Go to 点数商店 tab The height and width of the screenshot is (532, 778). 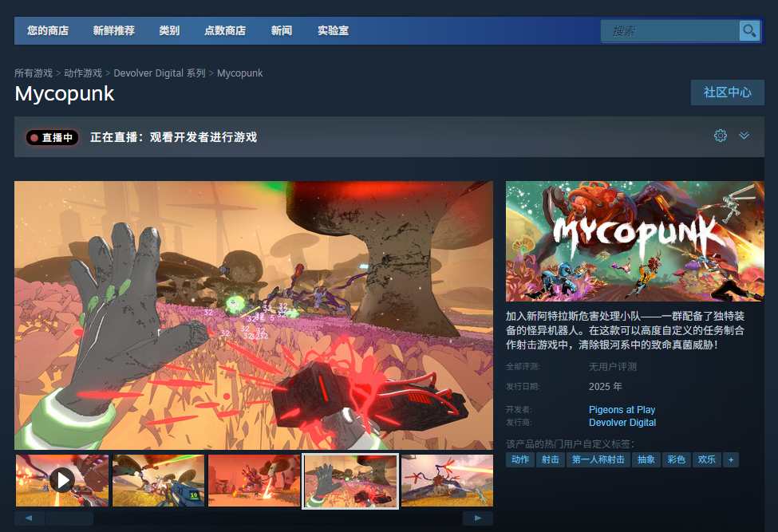[x=225, y=31]
